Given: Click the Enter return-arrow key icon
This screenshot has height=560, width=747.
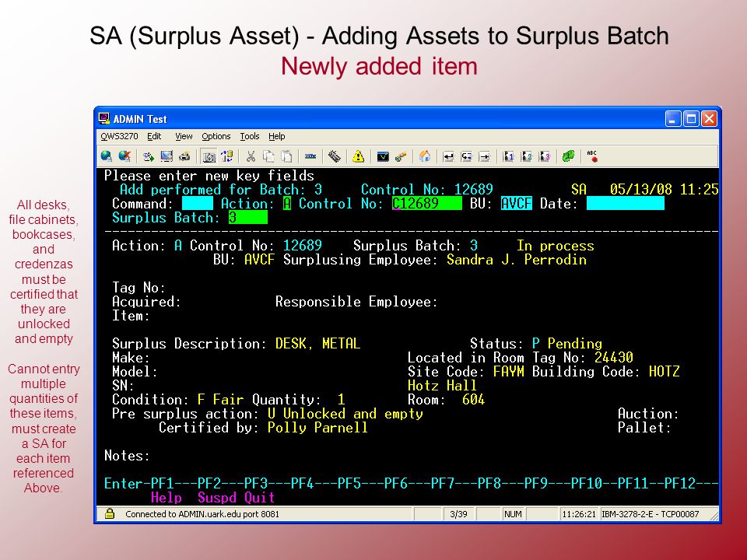Looking at the screenshot, I should (448, 156).
